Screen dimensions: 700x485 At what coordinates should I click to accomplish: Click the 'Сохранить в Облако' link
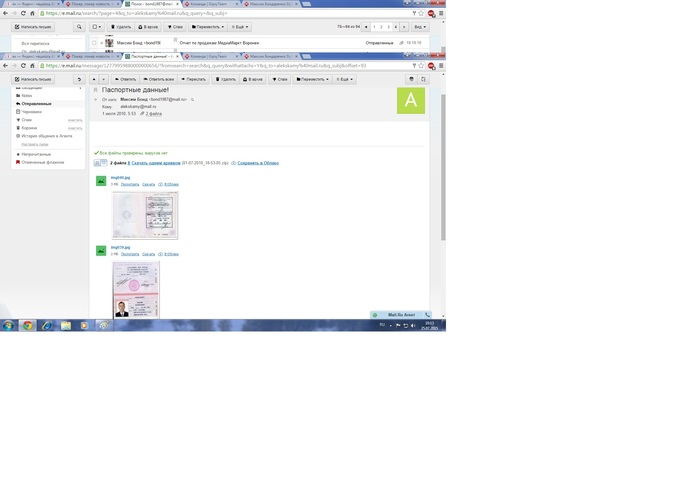coord(258,163)
